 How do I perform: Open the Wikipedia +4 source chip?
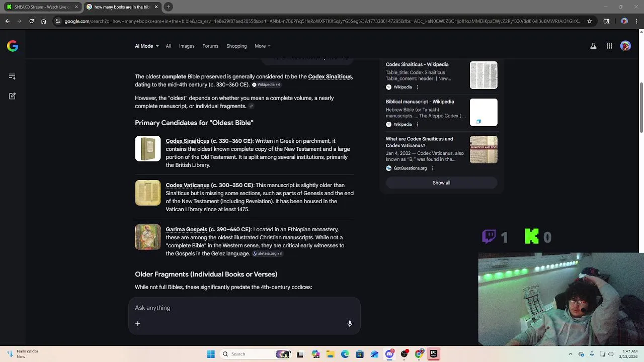(x=266, y=84)
